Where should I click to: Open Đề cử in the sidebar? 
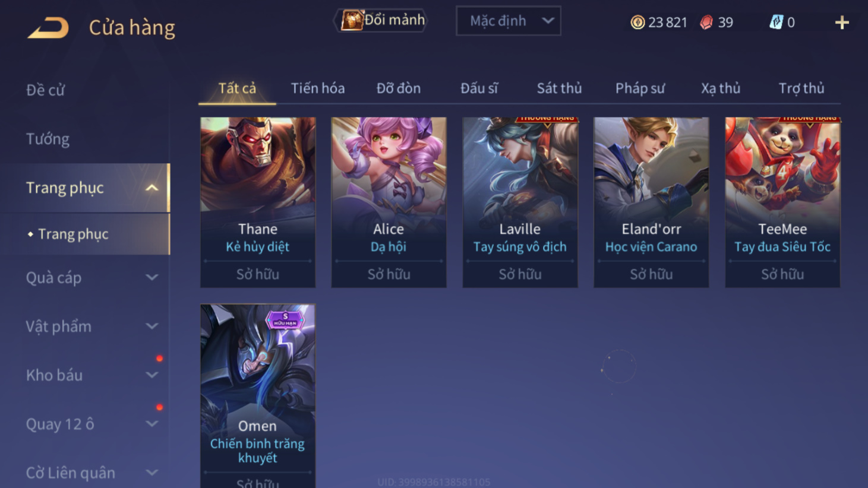coord(45,90)
